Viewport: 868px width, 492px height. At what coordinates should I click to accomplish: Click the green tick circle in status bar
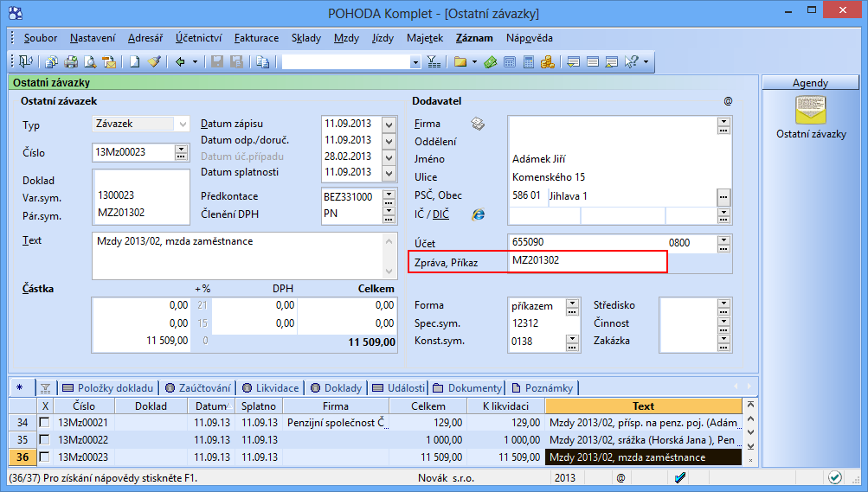pos(835,477)
